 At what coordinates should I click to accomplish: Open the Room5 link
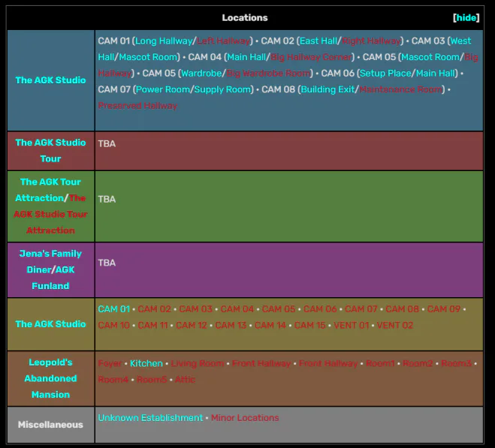pos(152,380)
